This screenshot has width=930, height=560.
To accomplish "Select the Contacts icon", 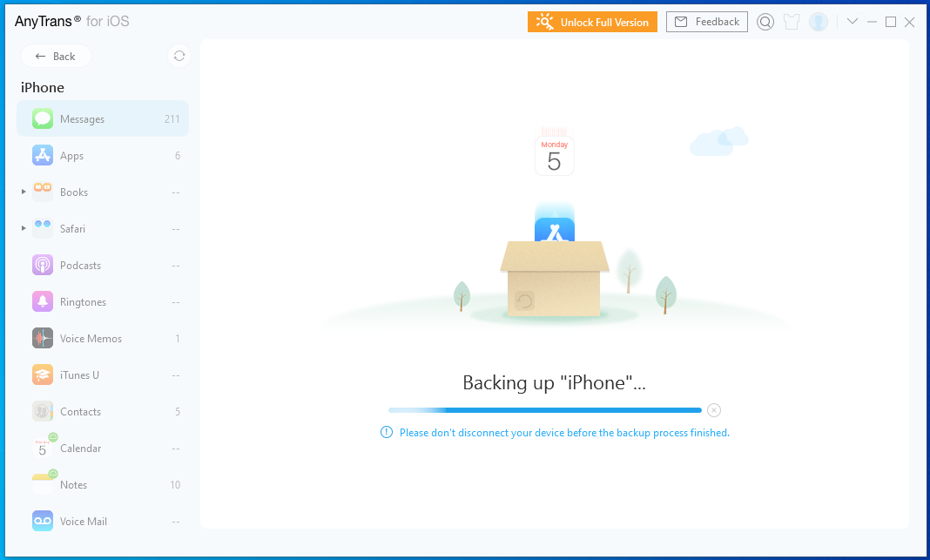I will coord(43,411).
